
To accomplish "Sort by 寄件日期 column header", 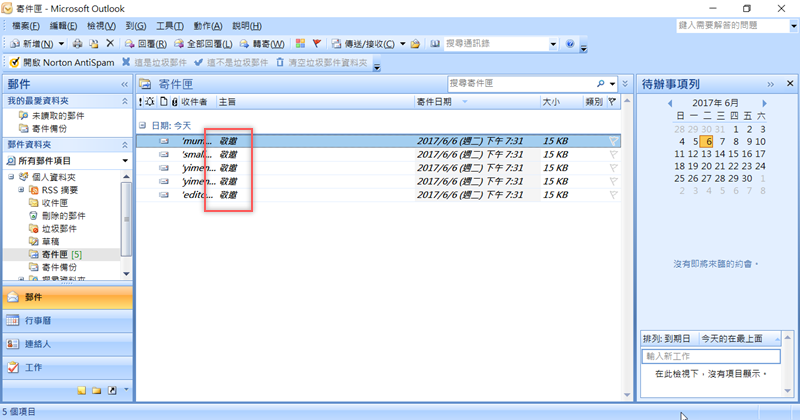I will 477,102.
